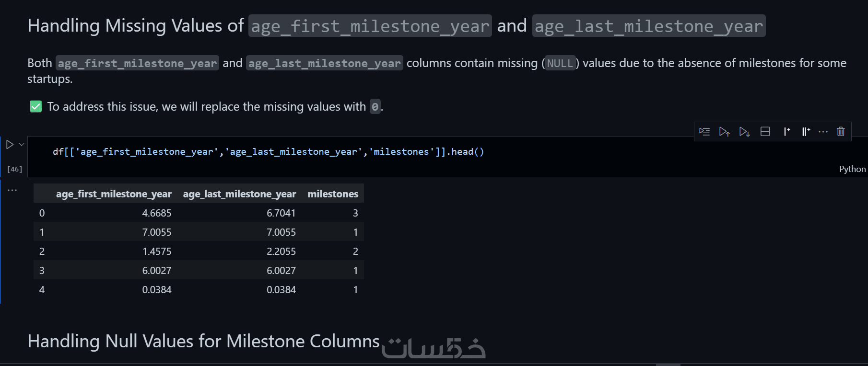Execute this cell and all below
This screenshot has height=366, width=868.
click(744, 131)
